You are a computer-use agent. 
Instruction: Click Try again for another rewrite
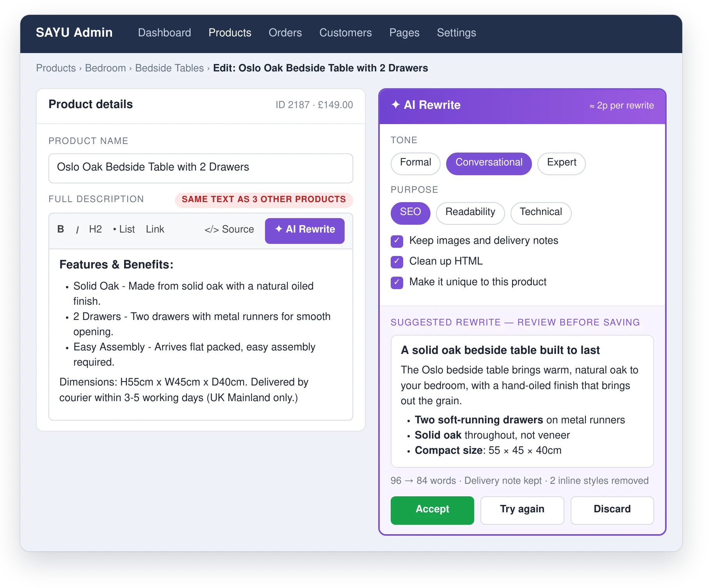522,511
